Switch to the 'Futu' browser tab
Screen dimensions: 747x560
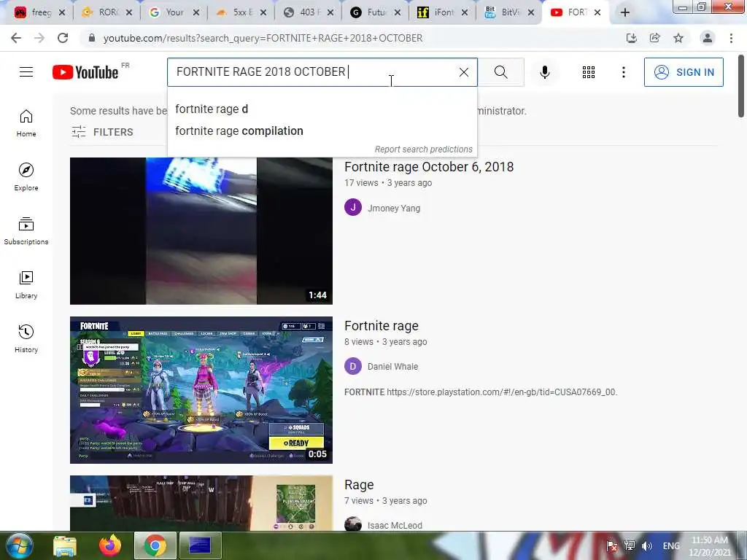[x=376, y=12]
